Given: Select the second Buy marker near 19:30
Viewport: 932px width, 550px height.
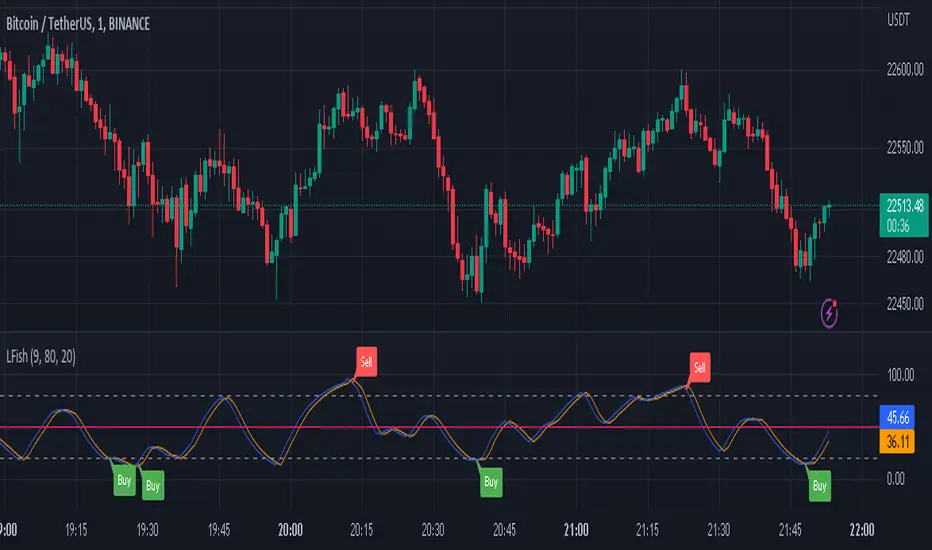Looking at the screenshot, I should coord(153,486).
